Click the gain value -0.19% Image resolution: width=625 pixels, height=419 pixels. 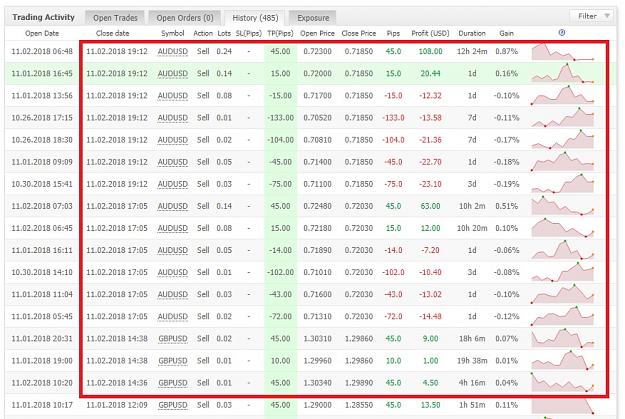(x=506, y=184)
